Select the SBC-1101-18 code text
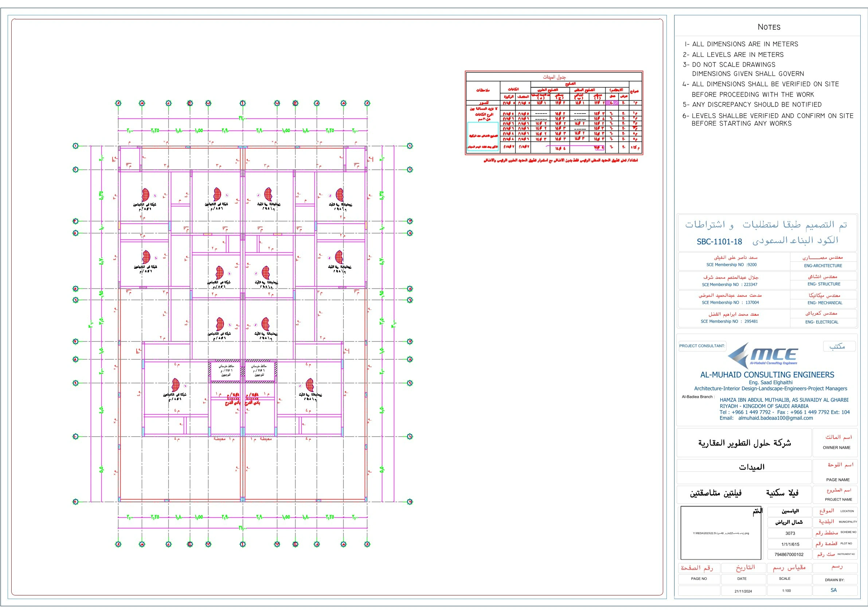 (719, 242)
